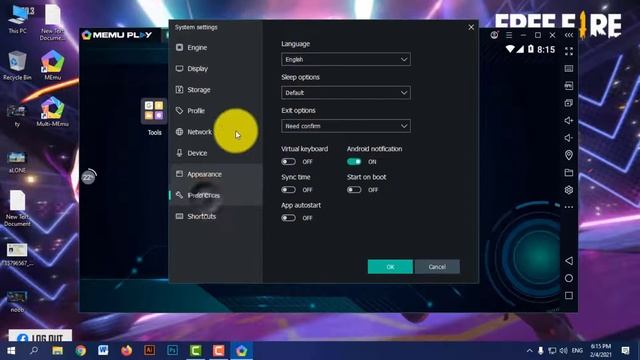The height and width of the screenshot is (360, 640).
Task: Click Android back triangle button
Action: pos(569,261)
